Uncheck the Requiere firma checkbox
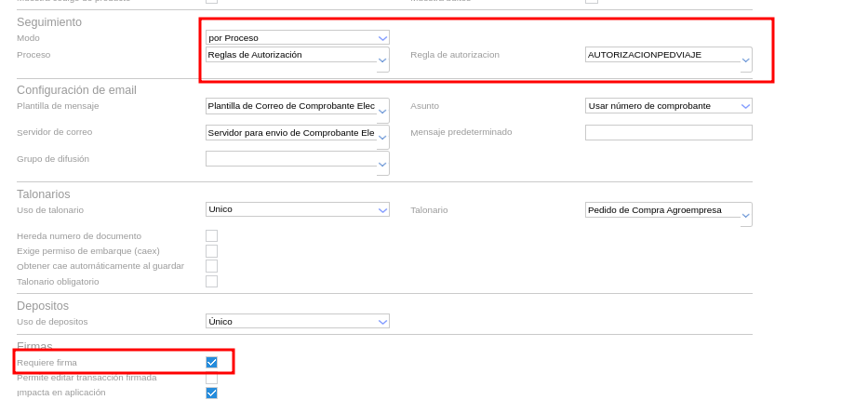This screenshot has width=868, height=400. [x=211, y=363]
